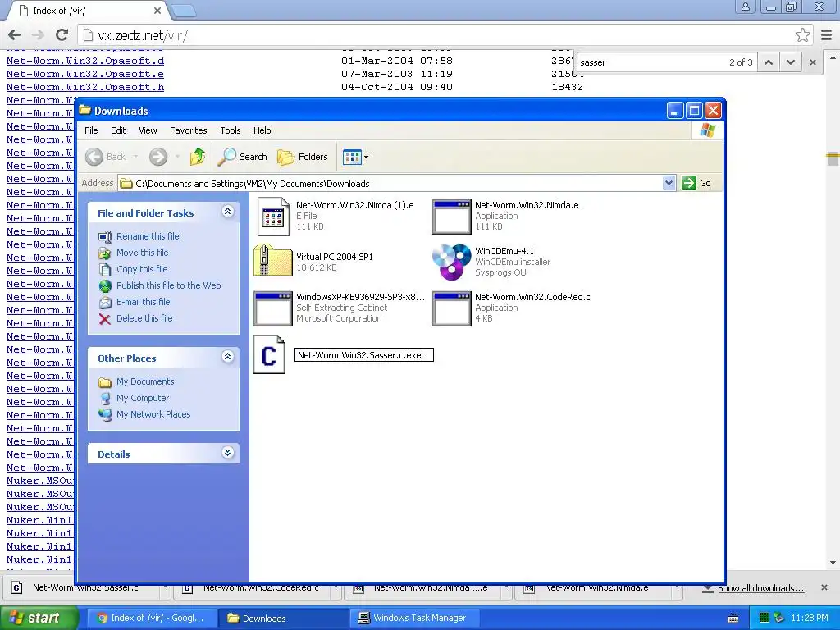Select the Net-Worm.Win32.Nimda (1).e file icon

pos(273,217)
